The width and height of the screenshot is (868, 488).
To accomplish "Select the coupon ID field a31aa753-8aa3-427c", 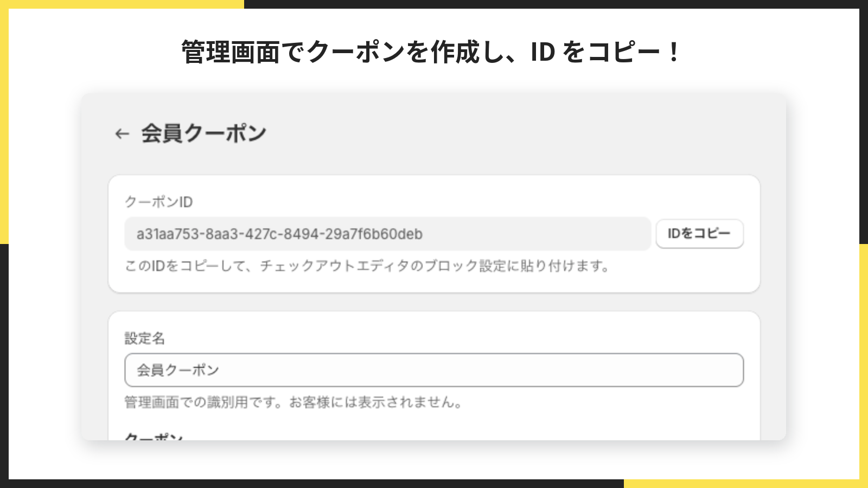I will pyautogui.click(x=387, y=234).
